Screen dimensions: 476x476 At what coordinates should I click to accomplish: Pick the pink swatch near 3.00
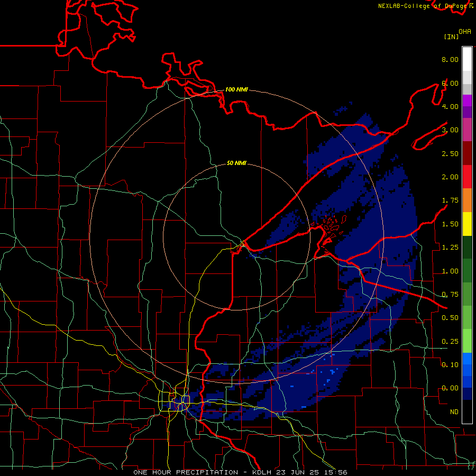coord(467,130)
